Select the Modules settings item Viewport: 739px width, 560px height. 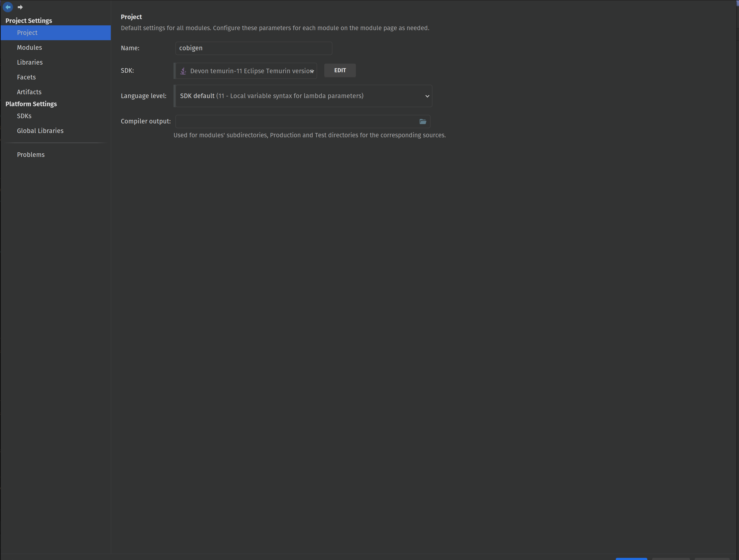pyautogui.click(x=29, y=47)
